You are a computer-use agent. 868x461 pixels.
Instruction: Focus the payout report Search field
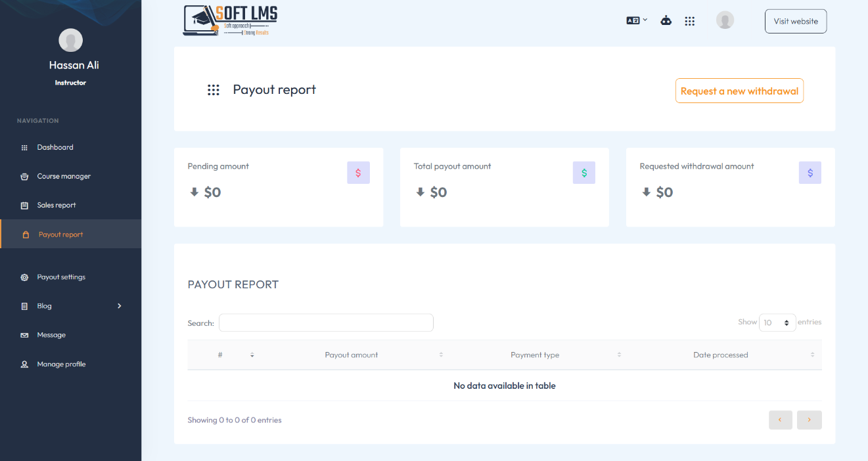(326, 322)
